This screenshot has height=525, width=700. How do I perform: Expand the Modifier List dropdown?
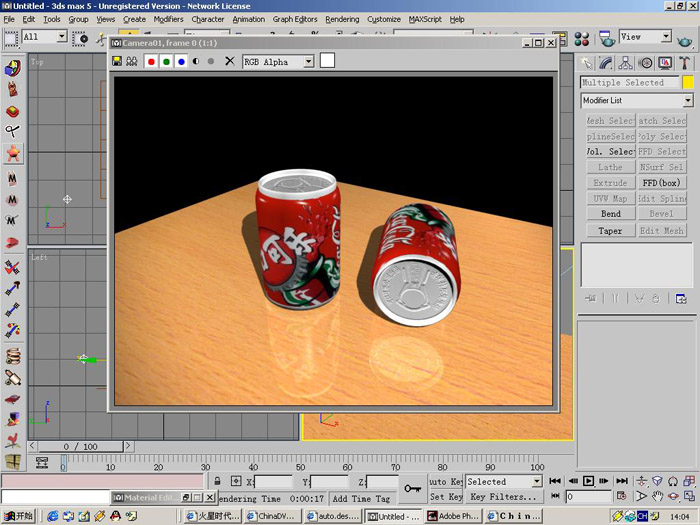(x=688, y=100)
